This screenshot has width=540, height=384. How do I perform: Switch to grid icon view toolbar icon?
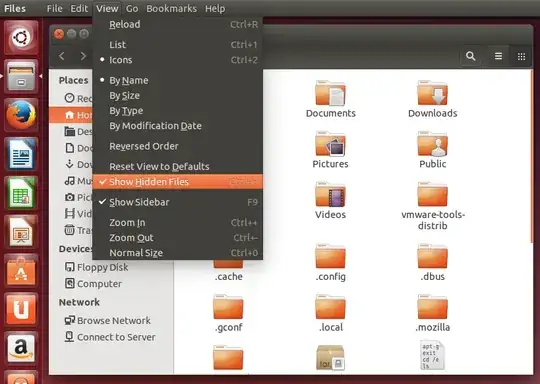click(521, 56)
